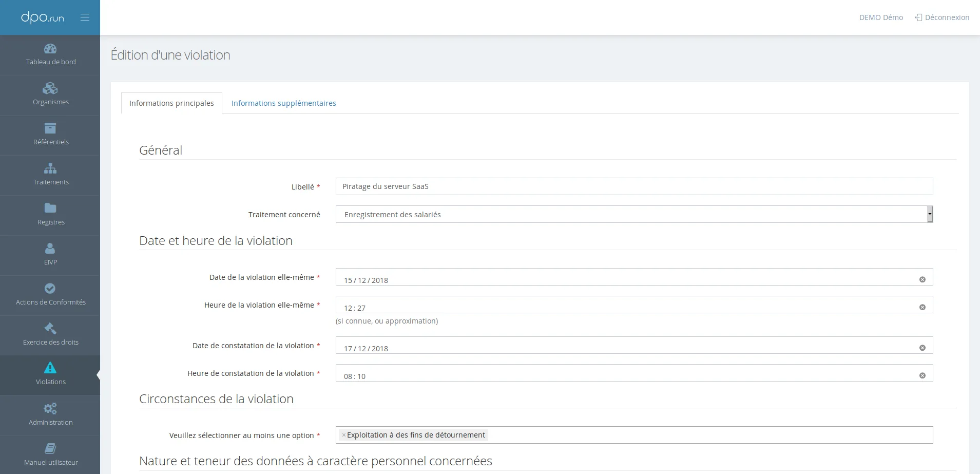
Task: Open the Tableau de bord menu label
Action: click(x=51, y=62)
